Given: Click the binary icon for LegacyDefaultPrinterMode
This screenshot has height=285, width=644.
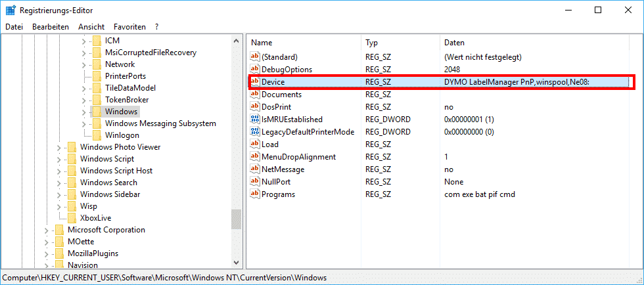Looking at the screenshot, I should 256,132.
